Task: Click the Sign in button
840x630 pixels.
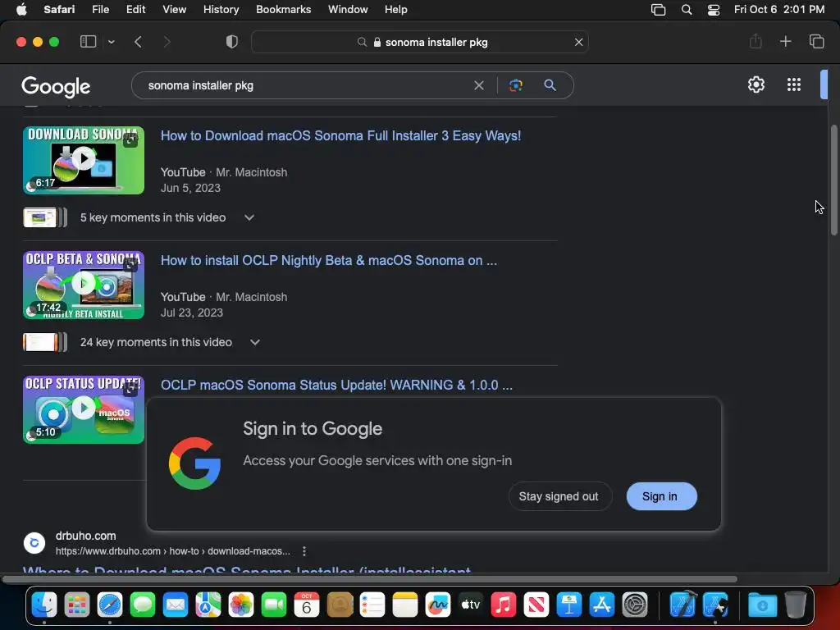Action: click(662, 496)
